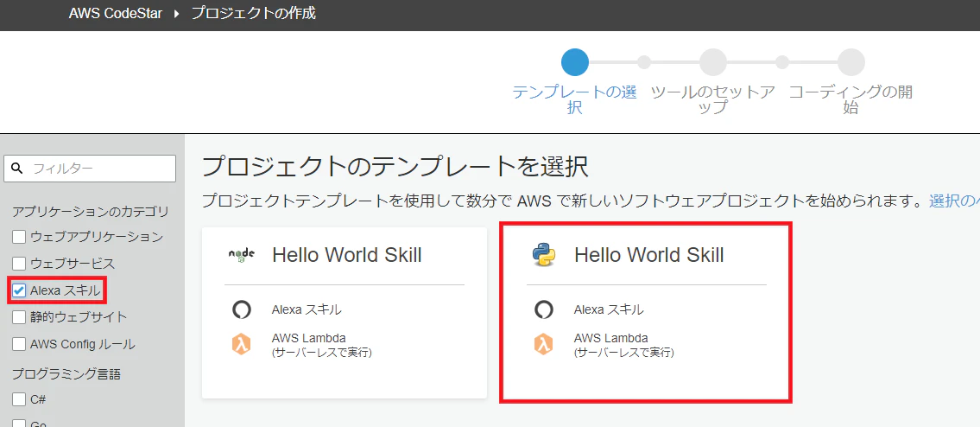
Task: Select the AWS Config ルール checkbox
Action: (19, 344)
